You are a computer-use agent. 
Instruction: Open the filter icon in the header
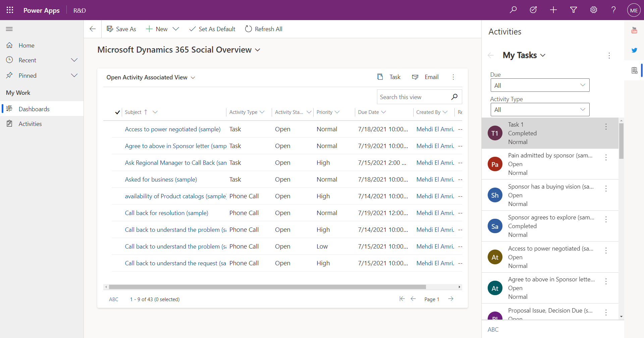click(x=573, y=10)
